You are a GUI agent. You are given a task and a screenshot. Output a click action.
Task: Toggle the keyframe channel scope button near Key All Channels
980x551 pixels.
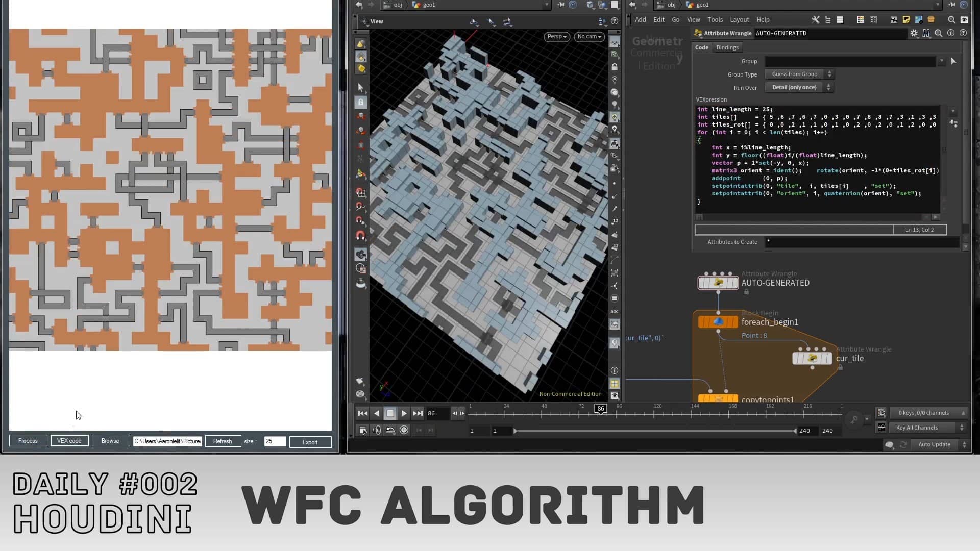tap(881, 428)
